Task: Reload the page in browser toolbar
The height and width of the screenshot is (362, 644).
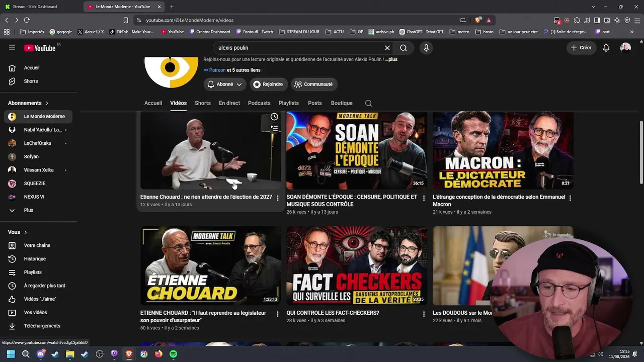Action: (27, 20)
